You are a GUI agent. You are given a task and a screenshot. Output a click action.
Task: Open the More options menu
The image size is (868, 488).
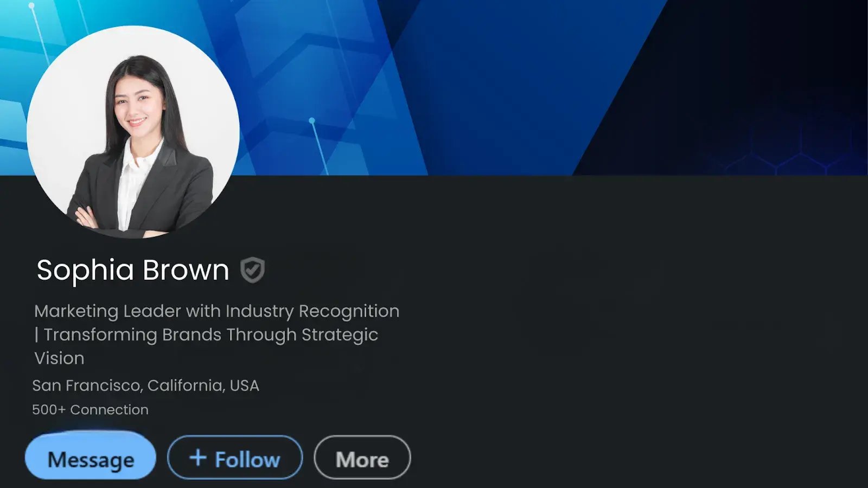click(362, 458)
